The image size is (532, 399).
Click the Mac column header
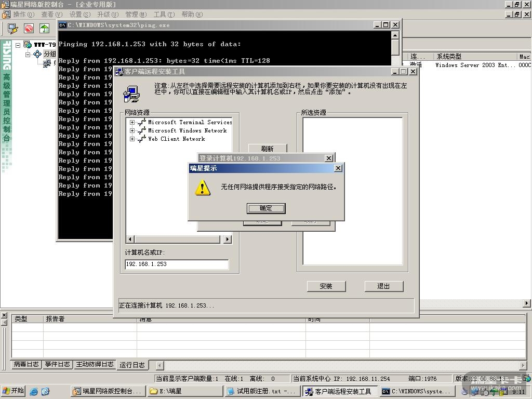coord(524,56)
